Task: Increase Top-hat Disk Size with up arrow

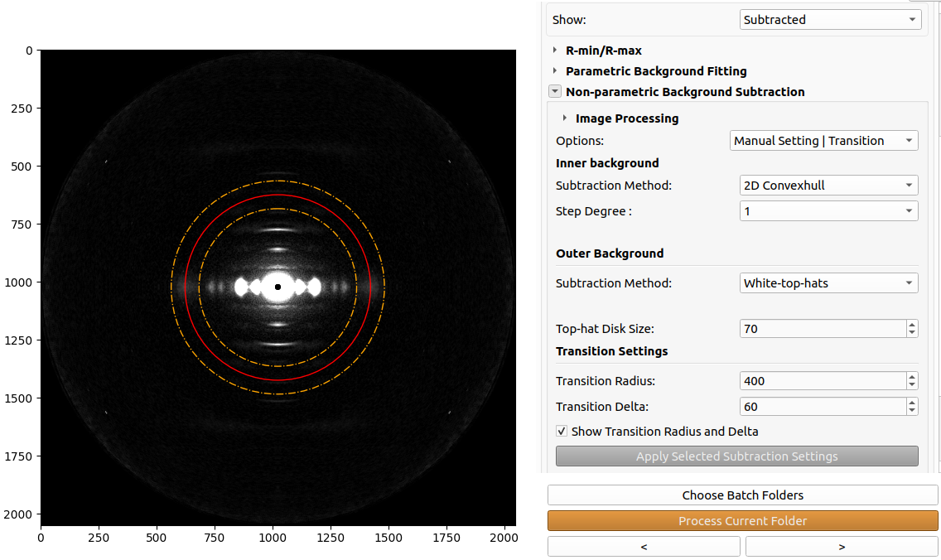Action: 911,325
